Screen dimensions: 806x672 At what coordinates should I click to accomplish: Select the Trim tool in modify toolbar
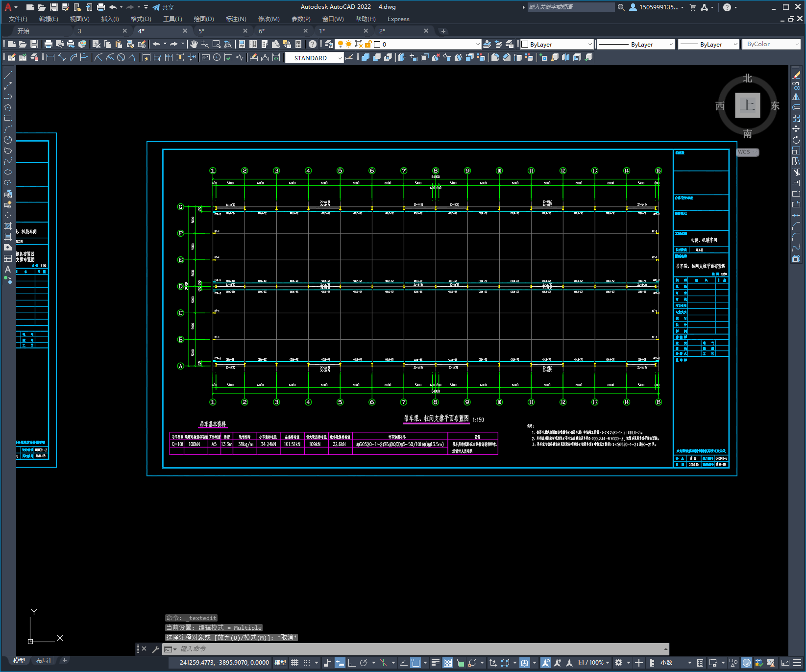(796, 172)
